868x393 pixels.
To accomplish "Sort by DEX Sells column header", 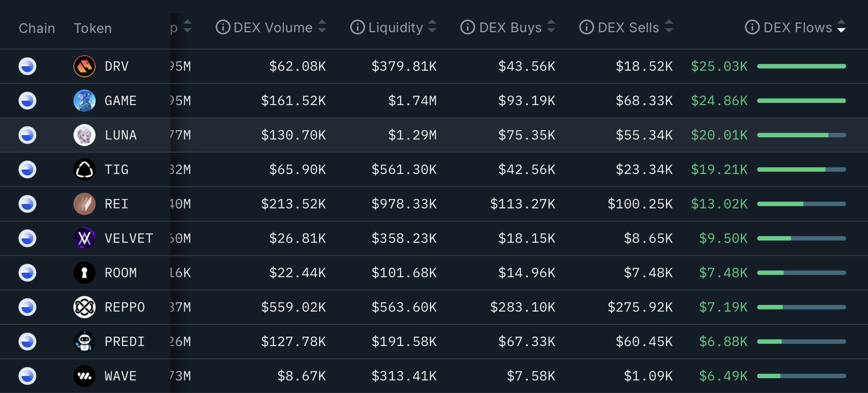I will click(x=628, y=28).
